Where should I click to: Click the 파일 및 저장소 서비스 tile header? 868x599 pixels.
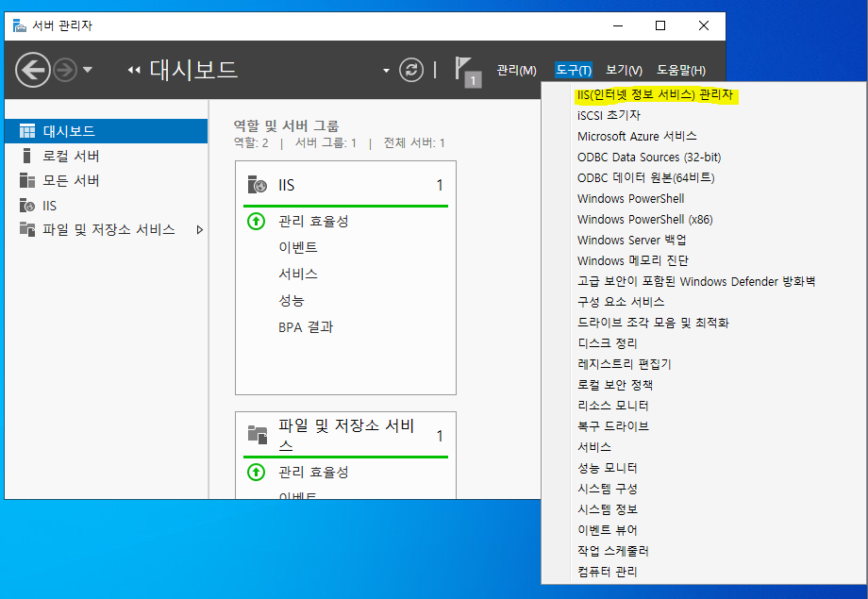345,436
